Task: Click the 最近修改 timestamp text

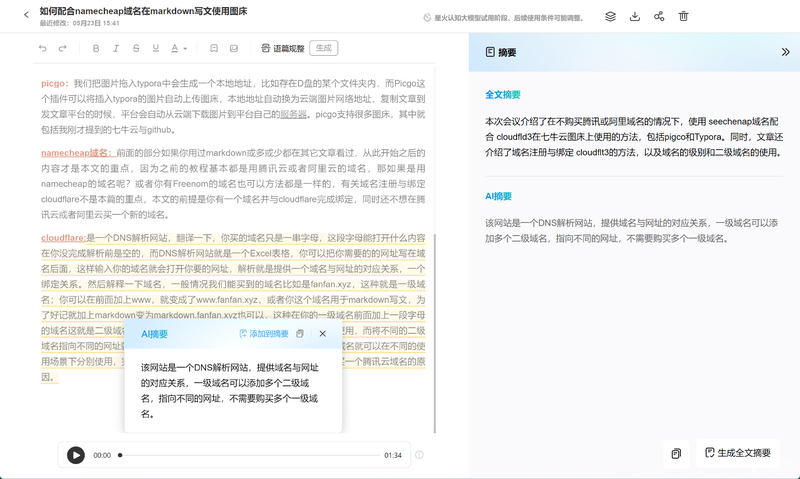Action: 80,23
